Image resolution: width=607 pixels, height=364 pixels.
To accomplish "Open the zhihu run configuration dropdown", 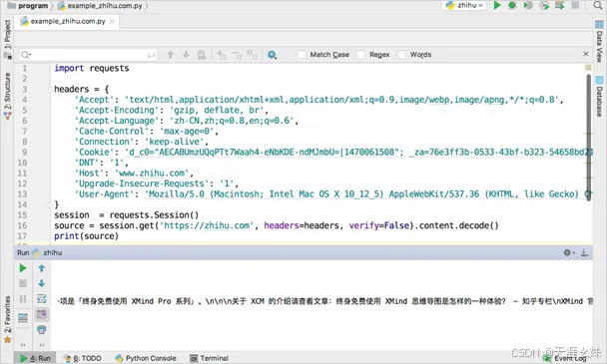I will coord(464,5).
